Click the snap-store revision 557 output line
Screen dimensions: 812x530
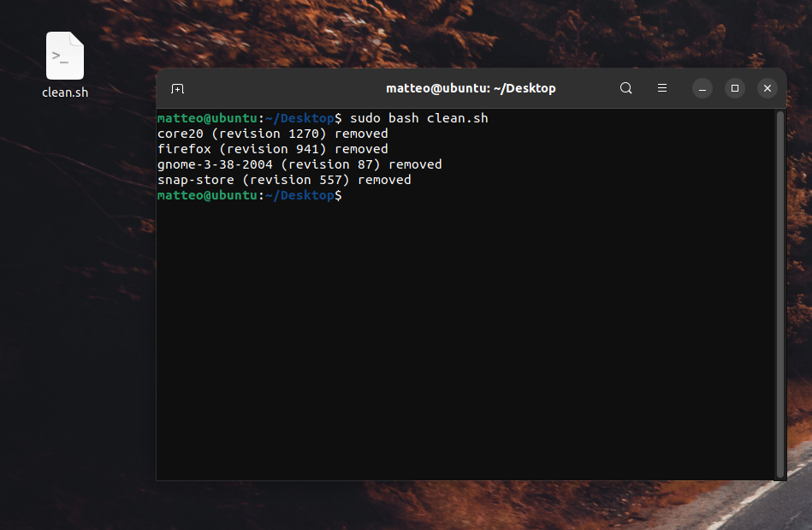coord(284,180)
